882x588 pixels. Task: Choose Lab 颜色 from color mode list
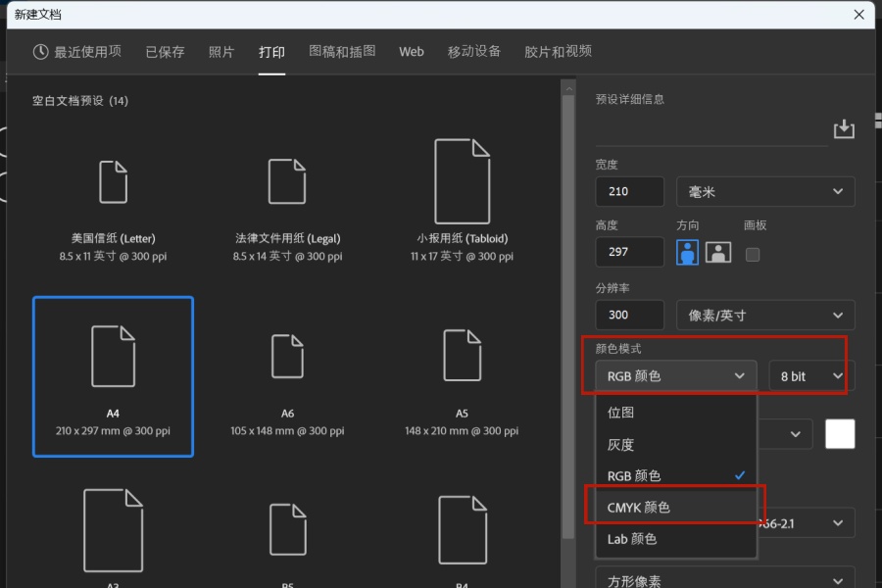coord(675,539)
